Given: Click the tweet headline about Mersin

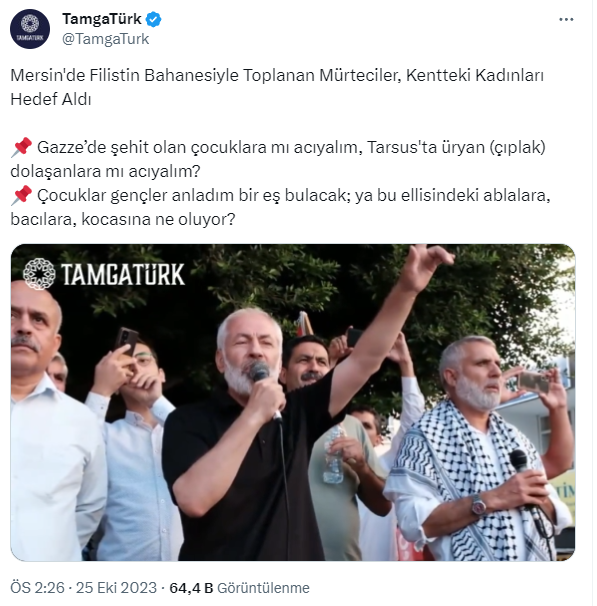Looking at the screenshot, I should (277, 87).
